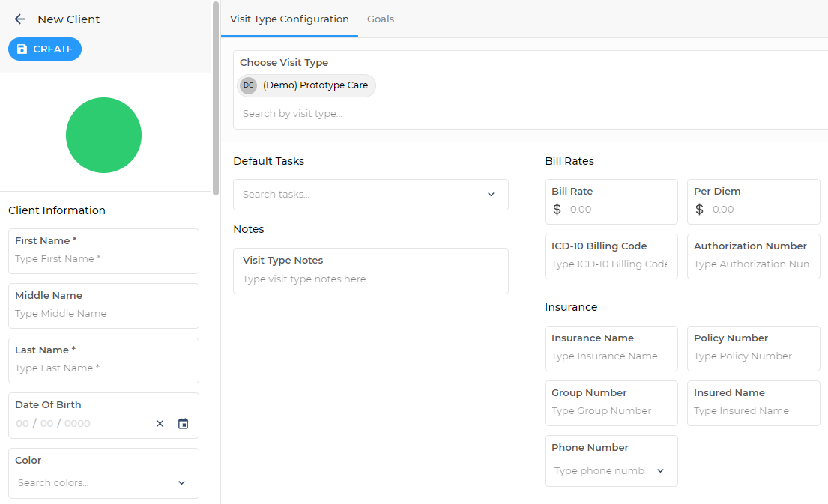Click the ICD-10 Billing Code field
This screenshot has width=828, height=504.
(x=609, y=264)
